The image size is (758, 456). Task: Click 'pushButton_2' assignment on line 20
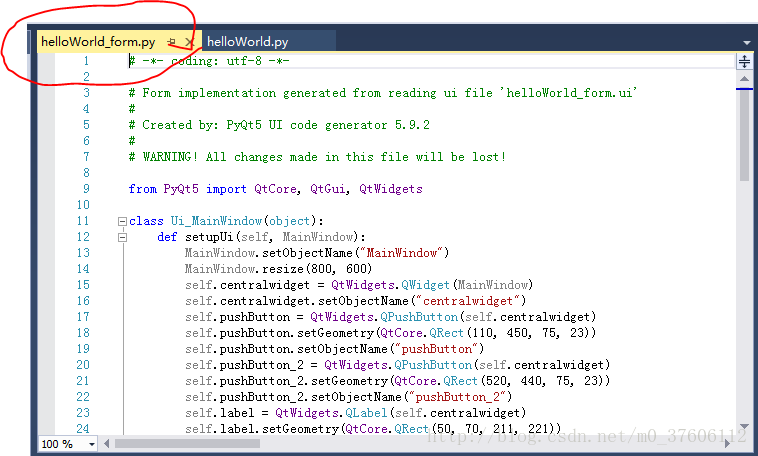point(262,365)
